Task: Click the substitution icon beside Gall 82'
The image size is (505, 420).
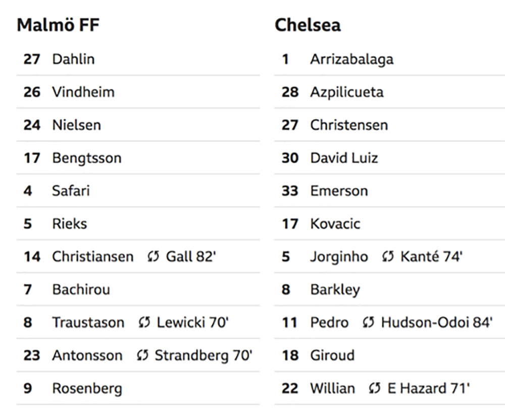Action: [154, 257]
